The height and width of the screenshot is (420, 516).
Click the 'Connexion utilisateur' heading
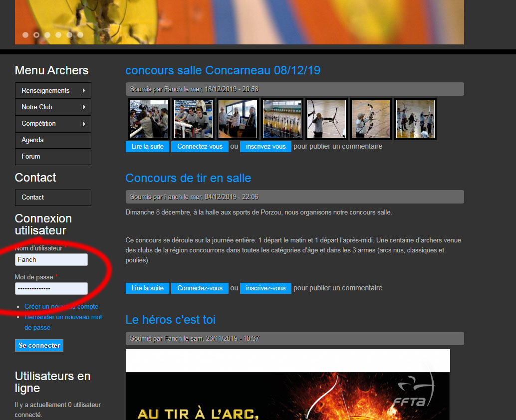point(43,224)
